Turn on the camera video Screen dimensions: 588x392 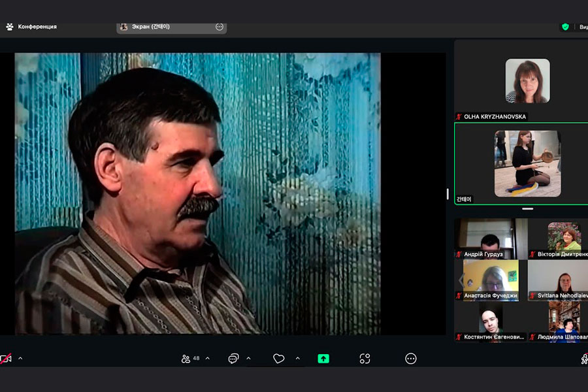pyautogui.click(x=6, y=359)
